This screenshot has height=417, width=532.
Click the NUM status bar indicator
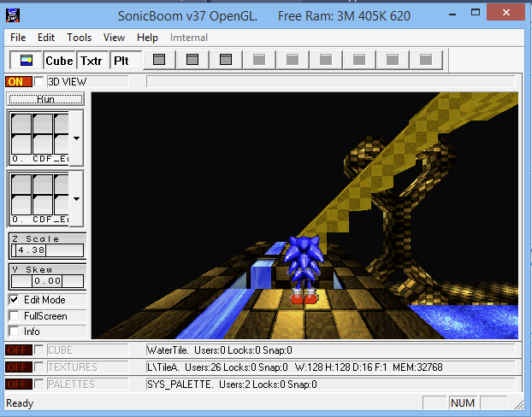tap(463, 402)
